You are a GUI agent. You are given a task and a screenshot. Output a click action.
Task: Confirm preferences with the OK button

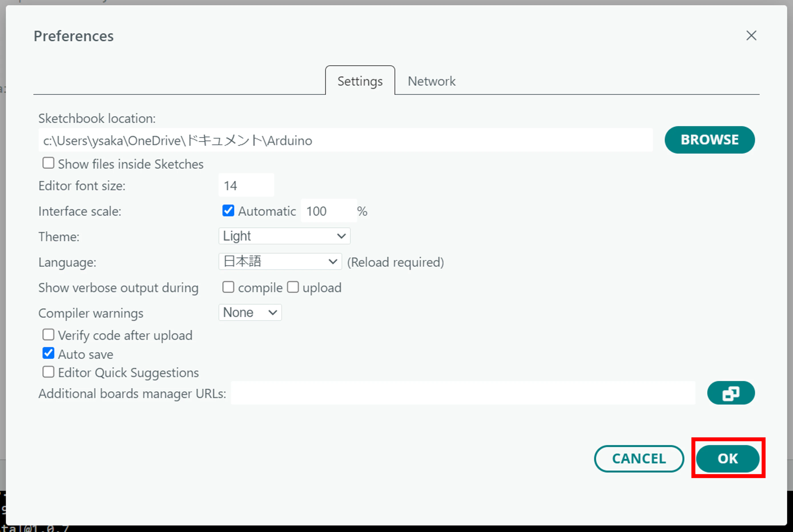click(x=727, y=459)
